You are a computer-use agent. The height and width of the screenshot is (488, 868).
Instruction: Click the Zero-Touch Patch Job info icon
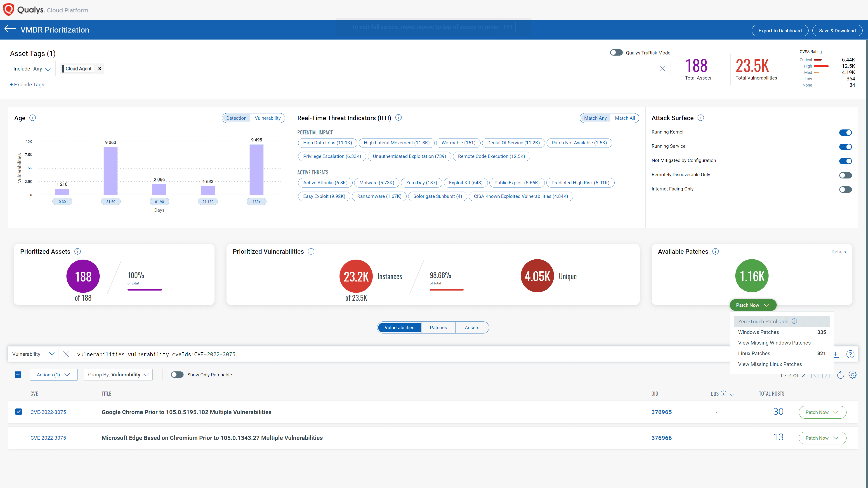[x=794, y=321]
